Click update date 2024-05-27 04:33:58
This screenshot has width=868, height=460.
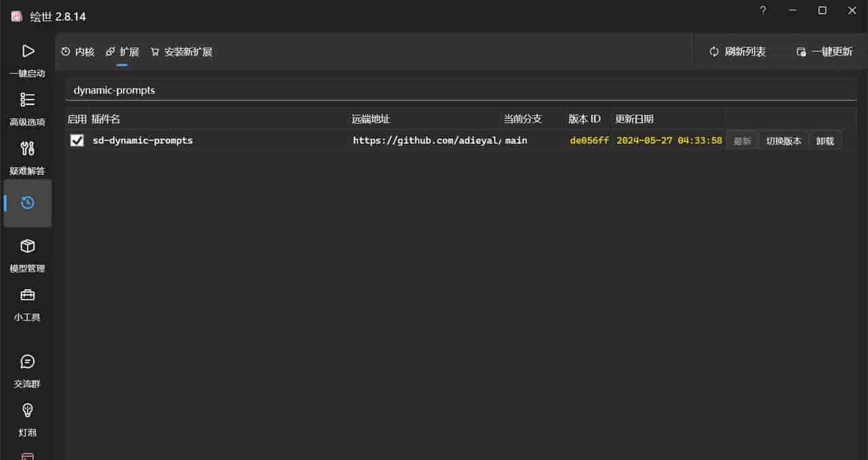click(x=669, y=140)
